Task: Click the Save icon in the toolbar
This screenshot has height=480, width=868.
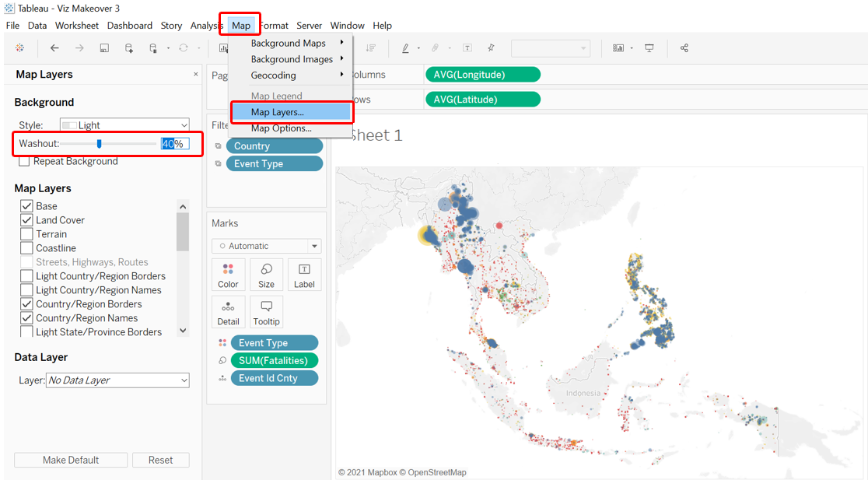Action: click(104, 48)
